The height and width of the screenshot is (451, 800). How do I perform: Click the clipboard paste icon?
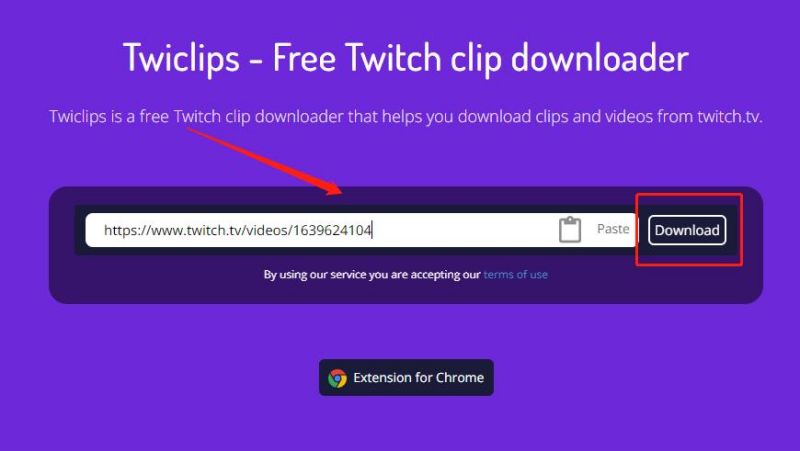570,230
